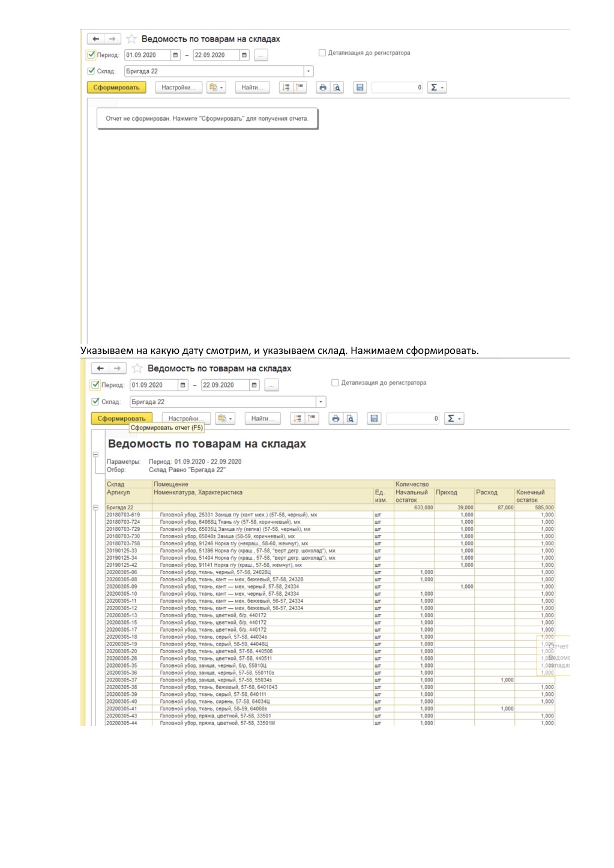Click start date field in lower screenshot
This screenshot has width=614, height=868.
pos(154,385)
